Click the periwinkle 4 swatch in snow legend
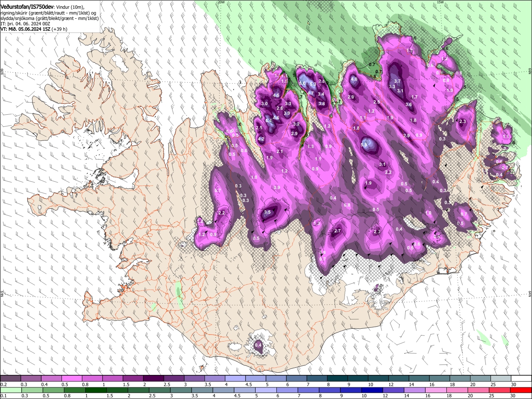Viewport: 532px width, 399px height. coord(235,378)
